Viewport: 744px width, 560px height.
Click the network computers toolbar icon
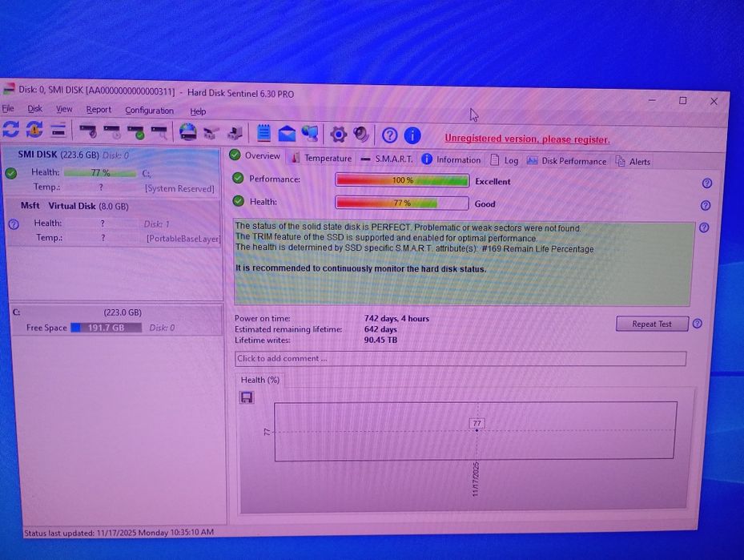pos(310,134)
